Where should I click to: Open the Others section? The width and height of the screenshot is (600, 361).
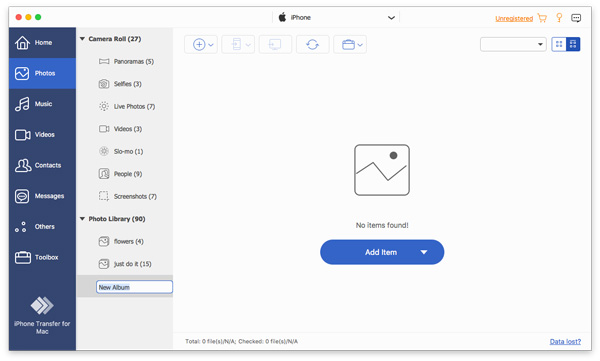42,226
